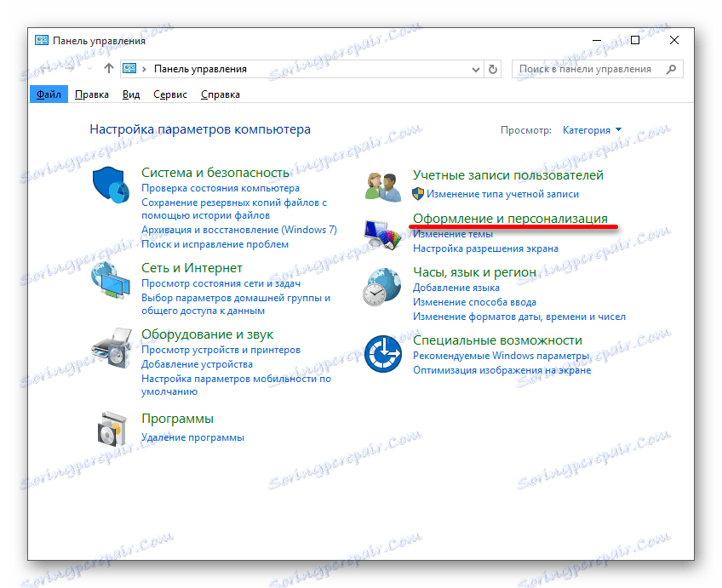Open the Сервис menu
The width and height of the screenshot is (722, 588).
tap(169, 94)
